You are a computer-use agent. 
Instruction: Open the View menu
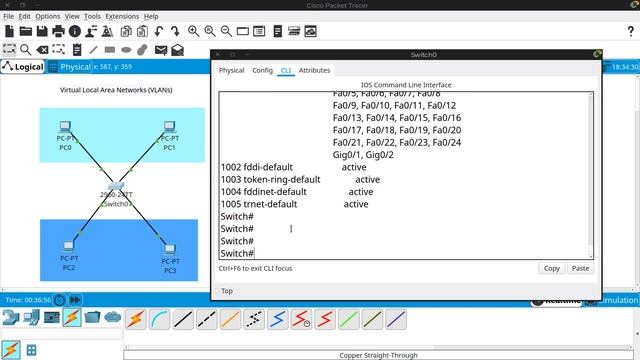72,16
